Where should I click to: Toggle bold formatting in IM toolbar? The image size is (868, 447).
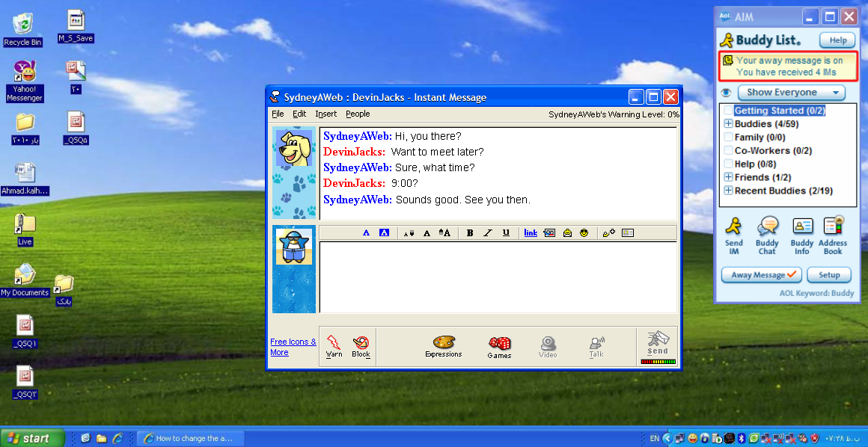(x=469, y=233)
